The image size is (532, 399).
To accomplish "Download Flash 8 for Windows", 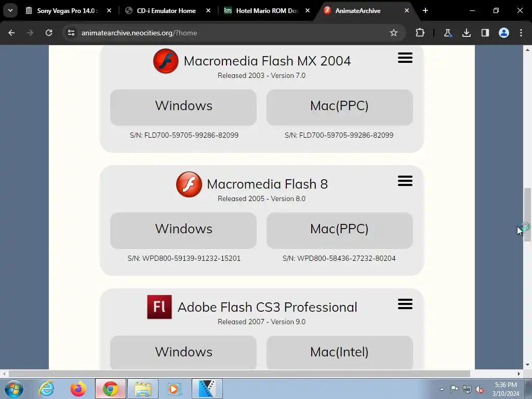I will point(183,230).
